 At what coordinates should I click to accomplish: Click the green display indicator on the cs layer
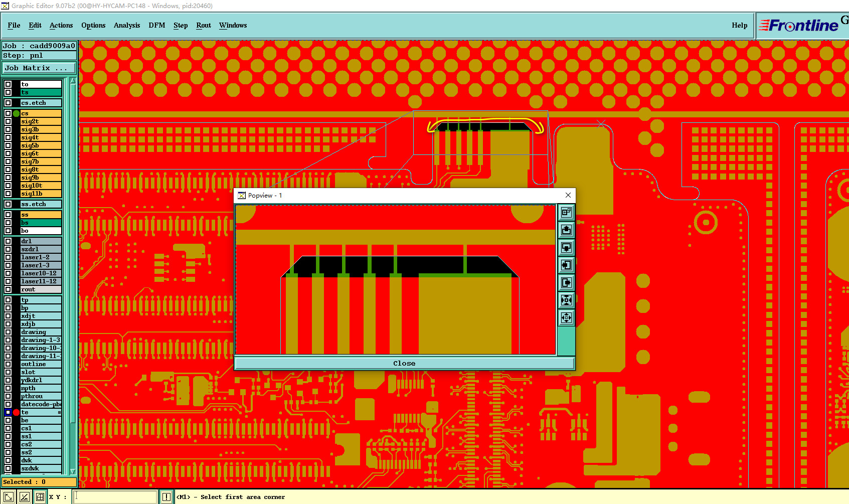coord(16,113)
